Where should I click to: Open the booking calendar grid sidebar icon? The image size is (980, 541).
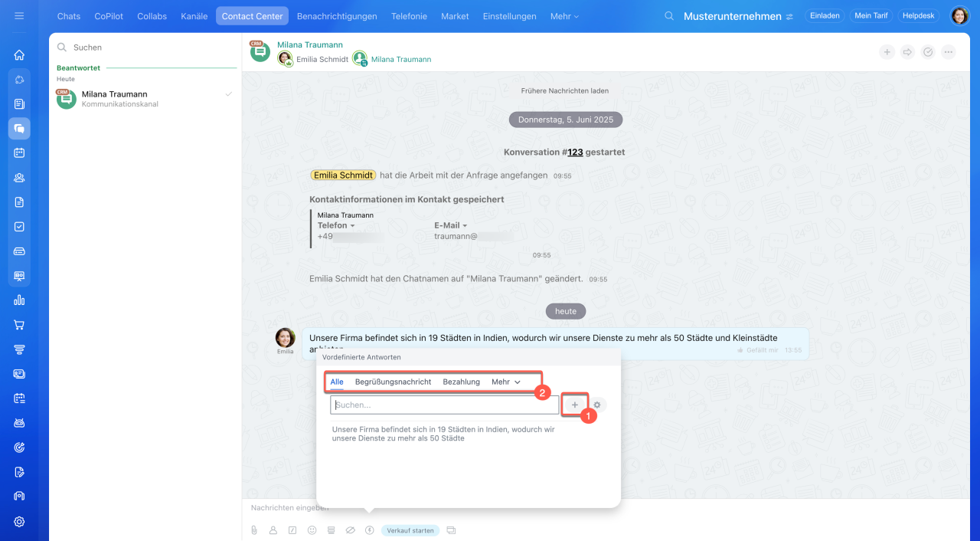click(x=19, y=398)
